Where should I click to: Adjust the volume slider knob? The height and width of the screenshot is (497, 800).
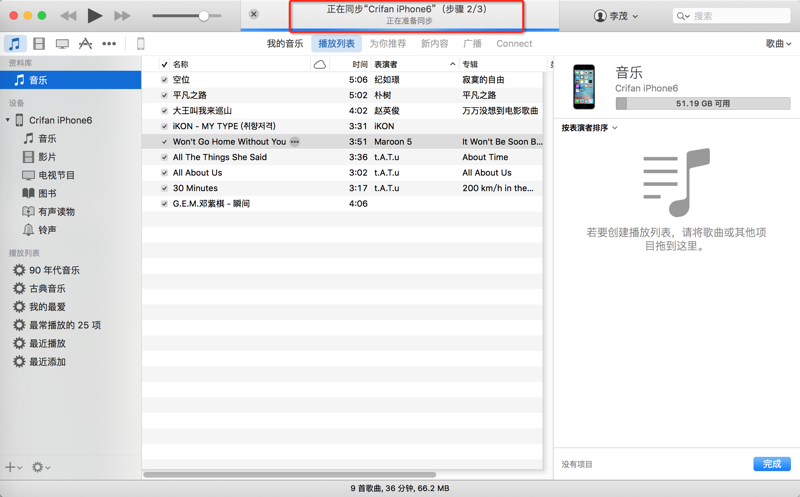pyautogui.click(x=204, y=16)
